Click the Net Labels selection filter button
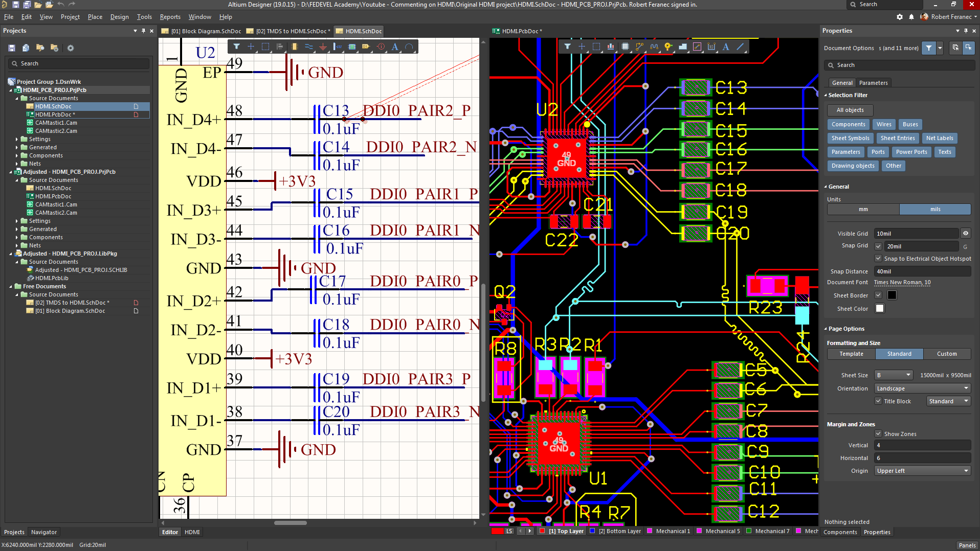Image resolution: width=980 pixels, height=551 pixels. click(939, 138)
